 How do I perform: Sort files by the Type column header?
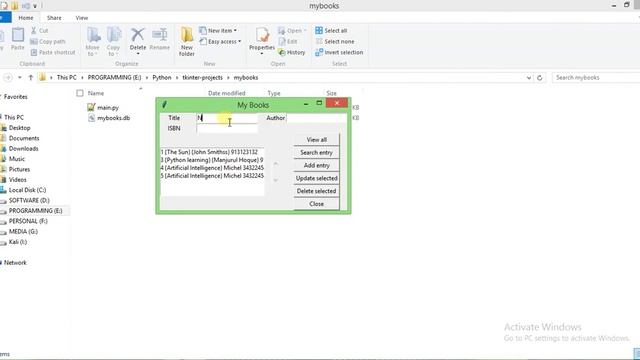pos(274,93)
